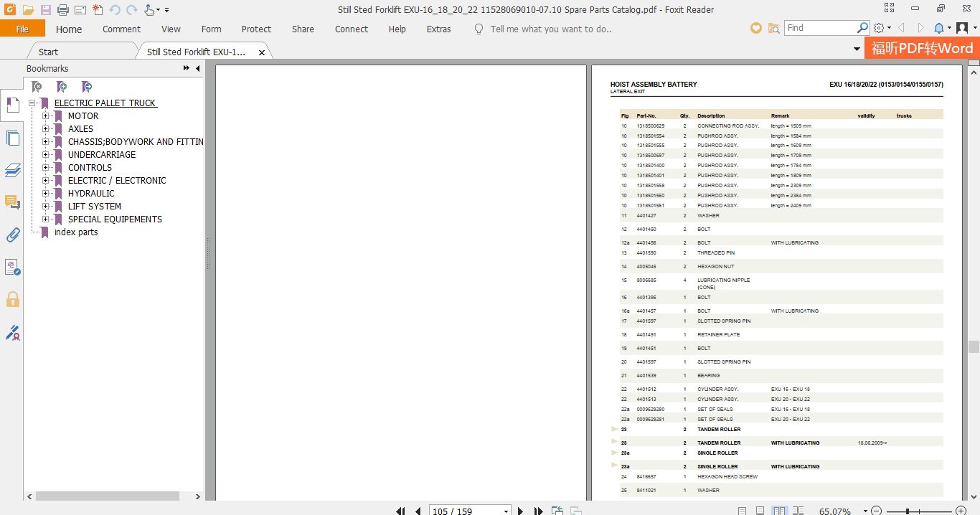The image size is (980, 515).
Task: Expand the Bookmarks panel with double arrow
Action: [x=187, y=69]
